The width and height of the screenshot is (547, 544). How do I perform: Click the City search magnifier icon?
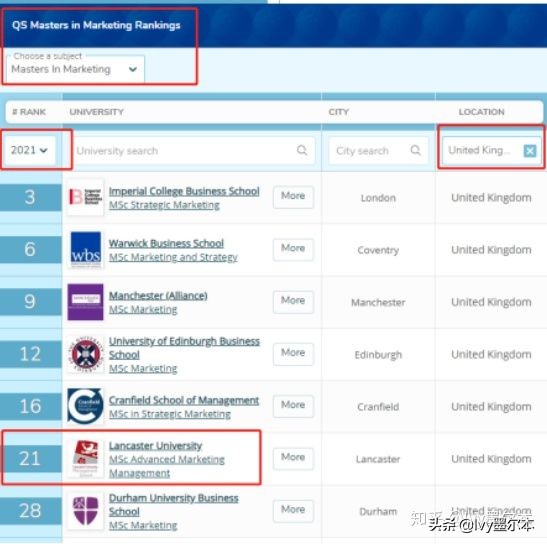(415, 150)
